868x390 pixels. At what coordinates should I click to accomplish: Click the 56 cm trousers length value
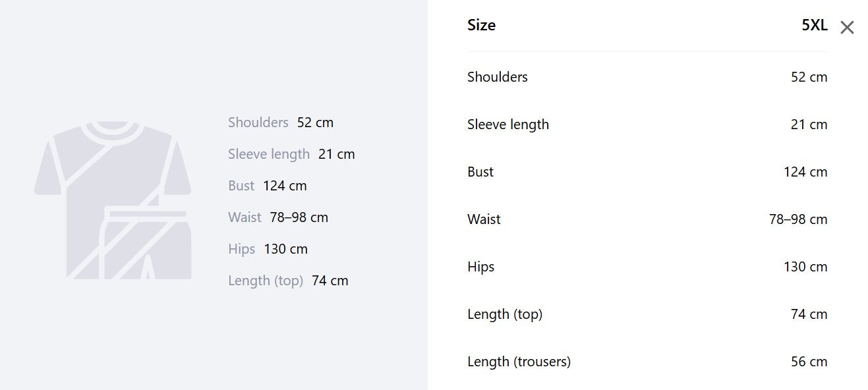pyautogui.click(x=809, y=362)
